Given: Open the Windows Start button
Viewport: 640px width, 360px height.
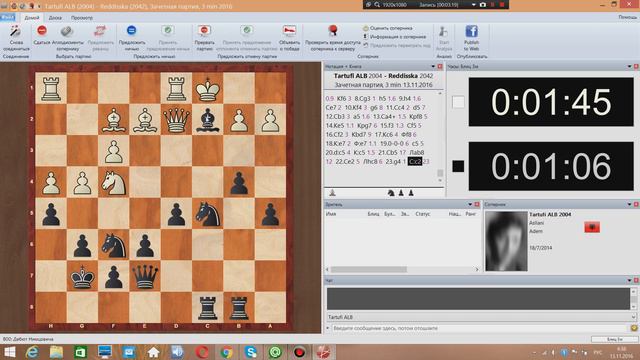Looking at the screenshot, I should tap(9, 352).
